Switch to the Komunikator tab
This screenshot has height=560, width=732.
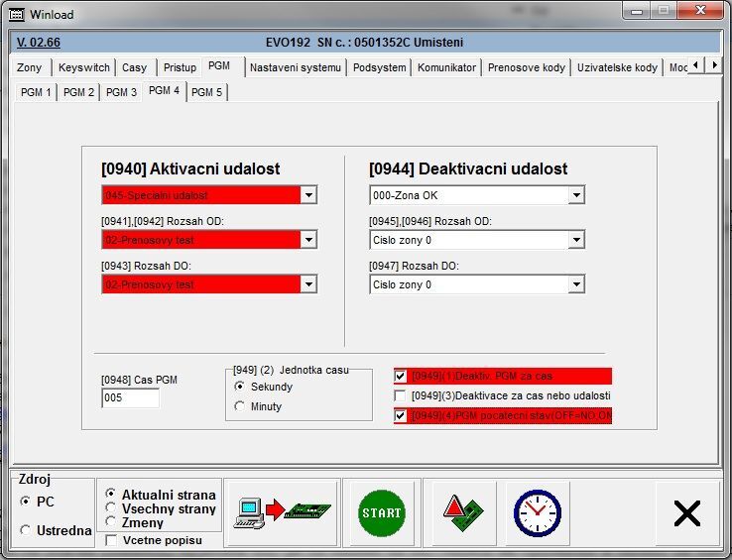446,67
